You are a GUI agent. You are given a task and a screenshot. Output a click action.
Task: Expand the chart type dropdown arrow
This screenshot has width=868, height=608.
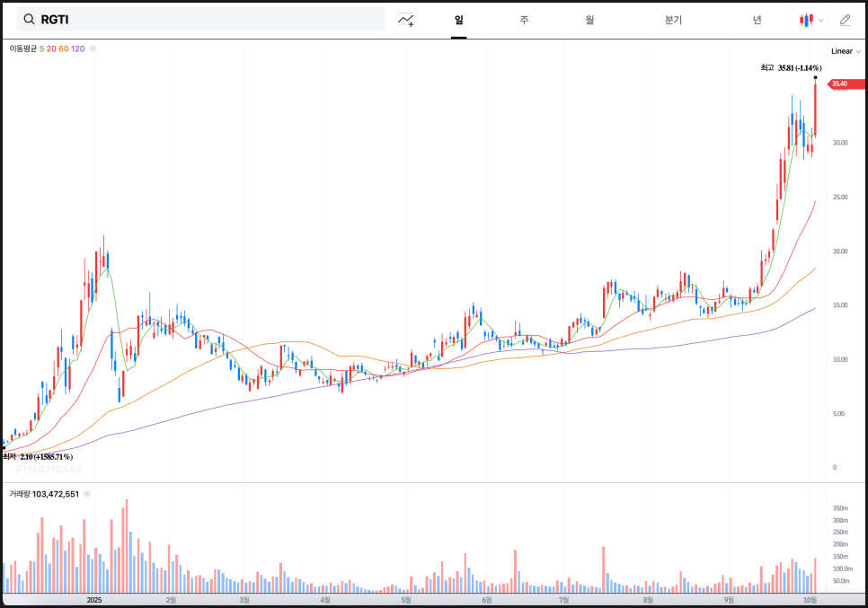(821, 20)
